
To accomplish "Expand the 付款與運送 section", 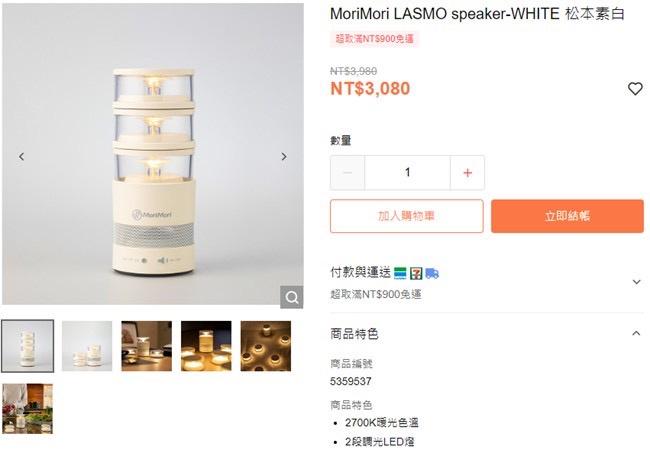I will pos(636,282).
